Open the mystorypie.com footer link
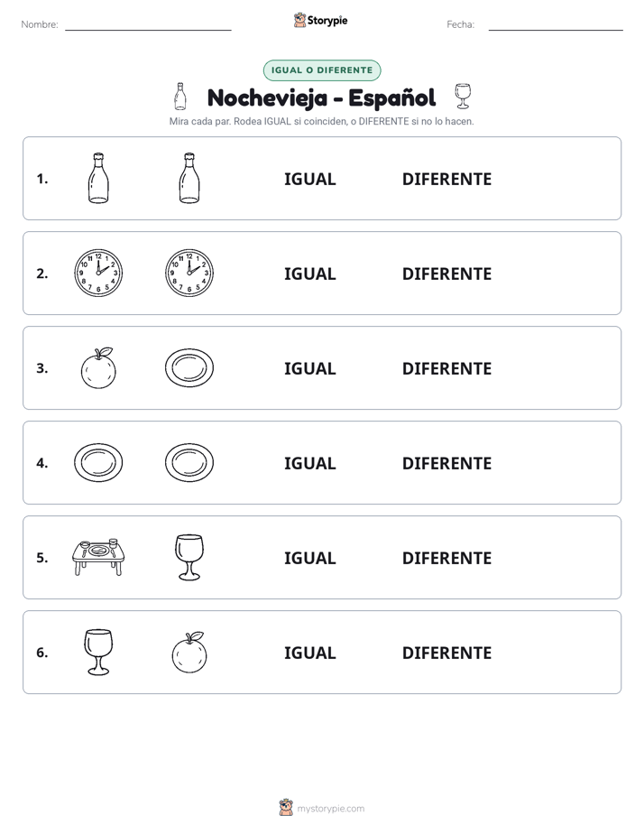 tap(330, 809)
